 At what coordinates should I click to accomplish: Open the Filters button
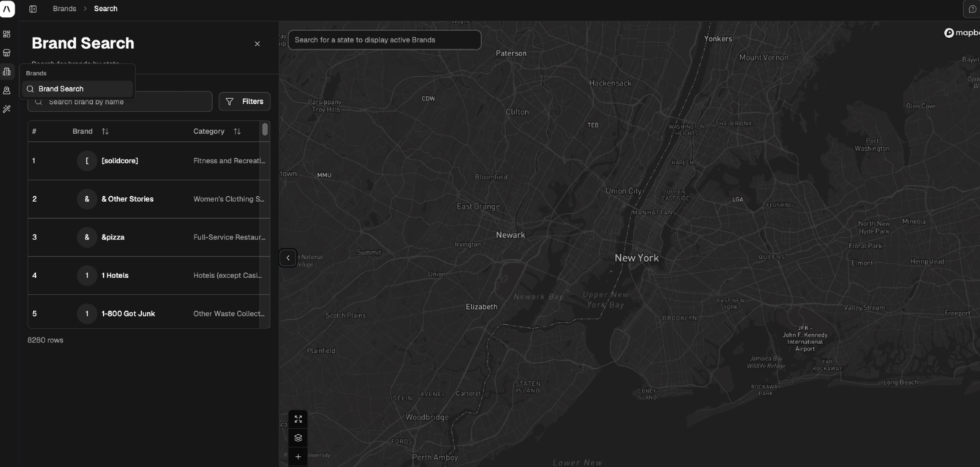pos(244,102)
